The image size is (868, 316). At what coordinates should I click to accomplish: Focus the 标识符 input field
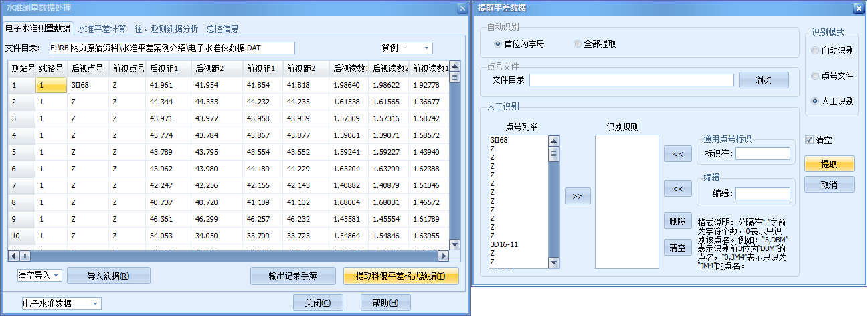click(x=763, y=154)
